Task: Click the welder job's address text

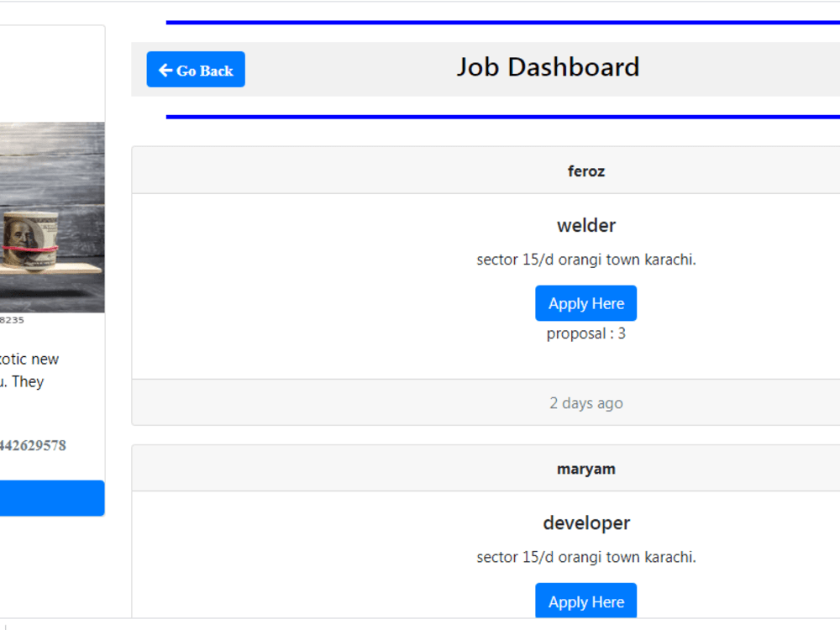Action: pyautogui.click(x=586, y=260)
